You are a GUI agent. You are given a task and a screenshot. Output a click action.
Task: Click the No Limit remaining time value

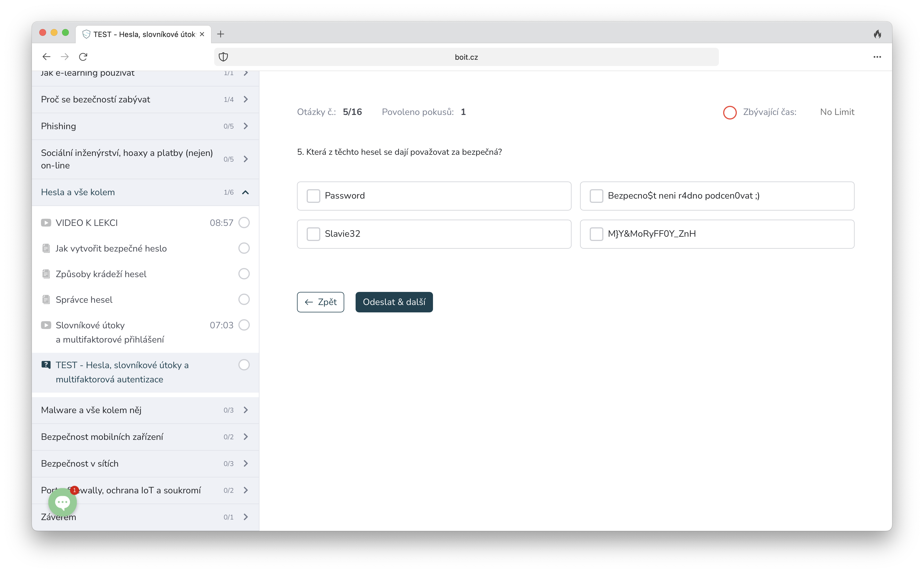click(837, 112)
